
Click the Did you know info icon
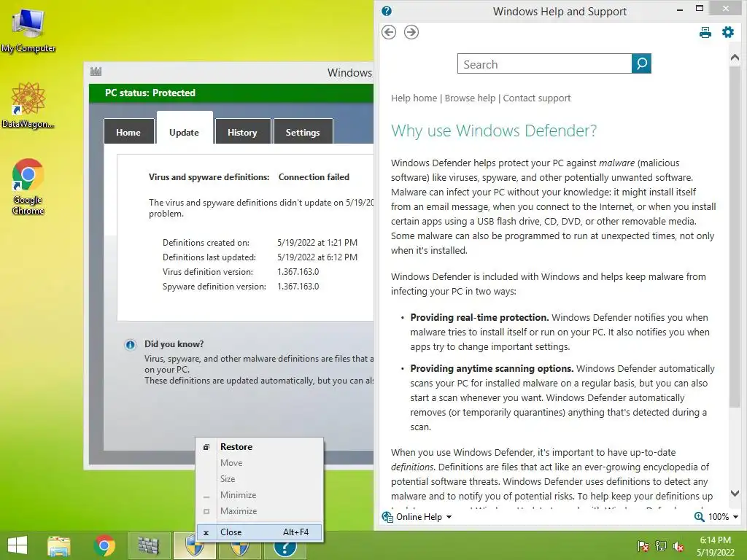coord(130,345)
